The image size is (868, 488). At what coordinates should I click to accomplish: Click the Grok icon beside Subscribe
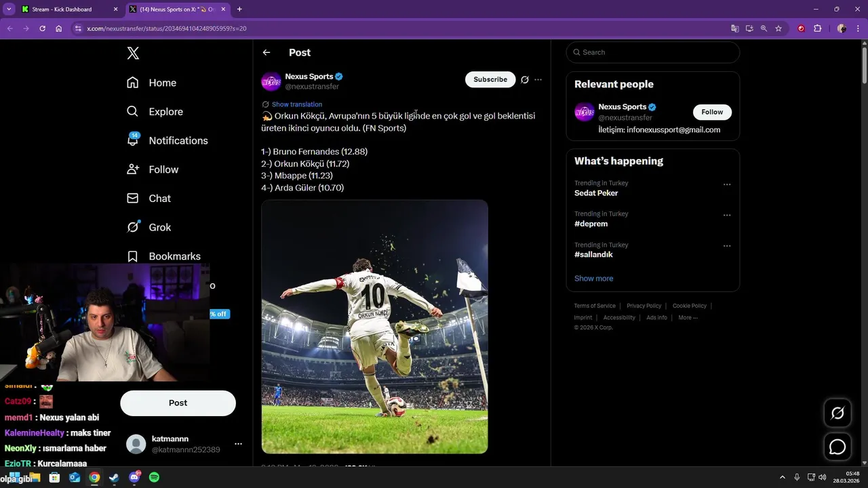(x=524, y=79)
